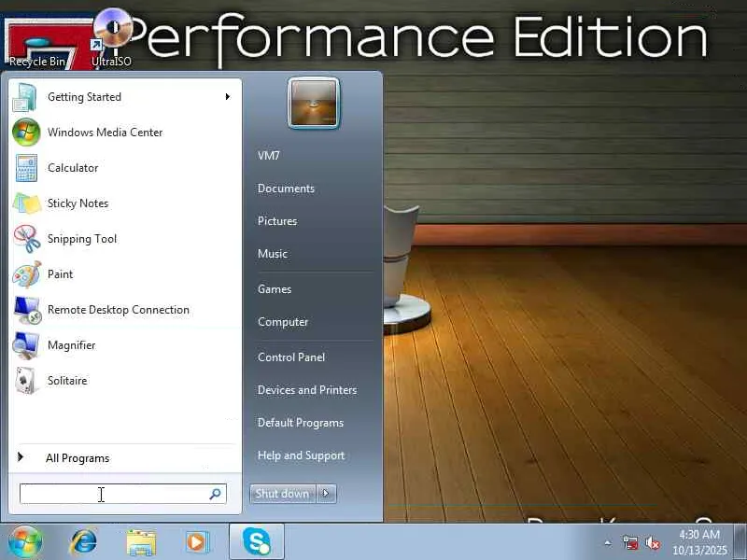This screenshot has height=560, width=747.
Task: Click the taskbar clock and date
Action: (x=699, y=542)
